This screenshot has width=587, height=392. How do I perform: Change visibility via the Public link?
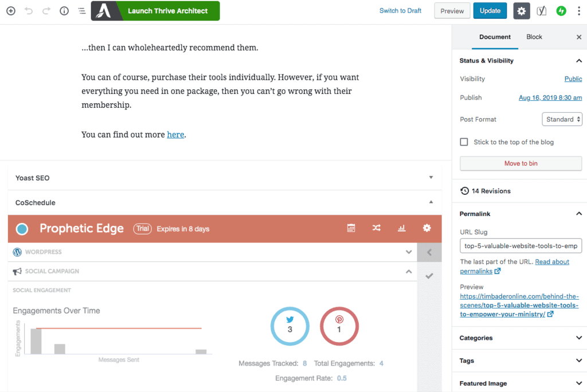click(x=573, y=79)
